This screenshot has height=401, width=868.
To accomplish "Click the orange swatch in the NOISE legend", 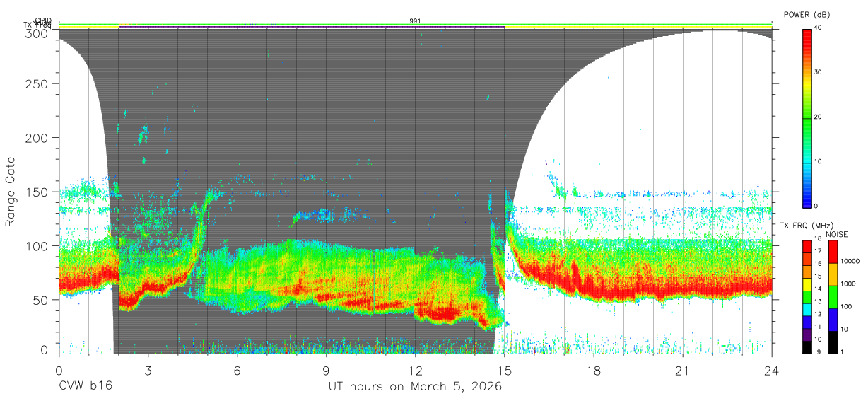I will point(832,274).
